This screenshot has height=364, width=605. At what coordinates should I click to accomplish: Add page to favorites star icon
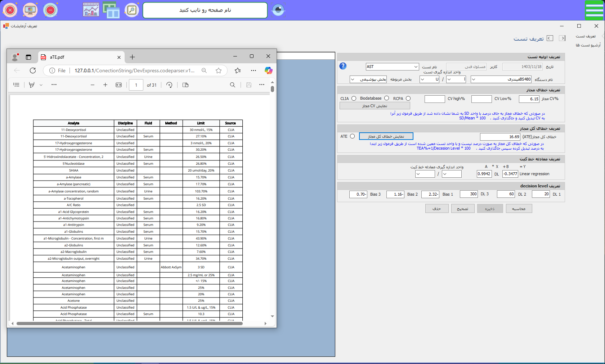pyautogui.click(x=219, y=70)
